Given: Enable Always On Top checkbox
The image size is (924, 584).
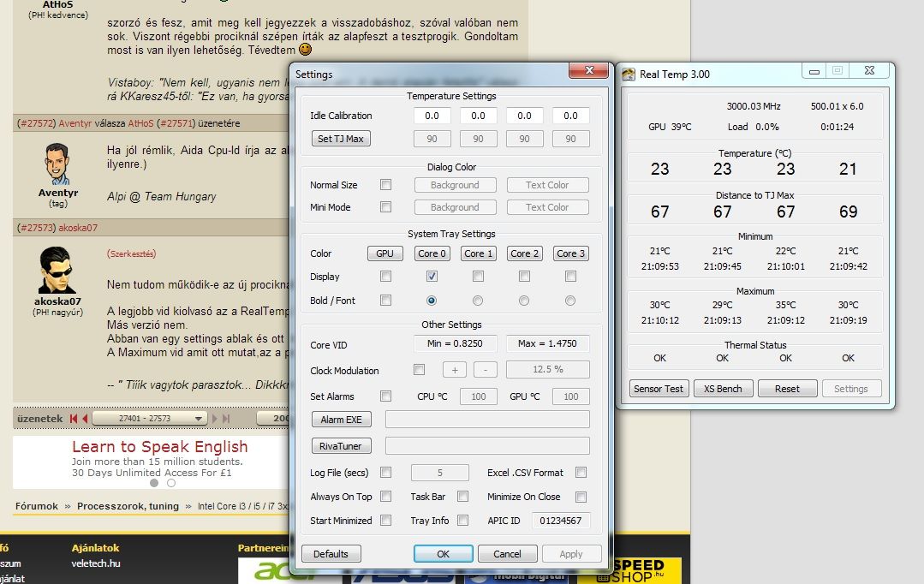Looking at the screenshot, I should point(385,496).
